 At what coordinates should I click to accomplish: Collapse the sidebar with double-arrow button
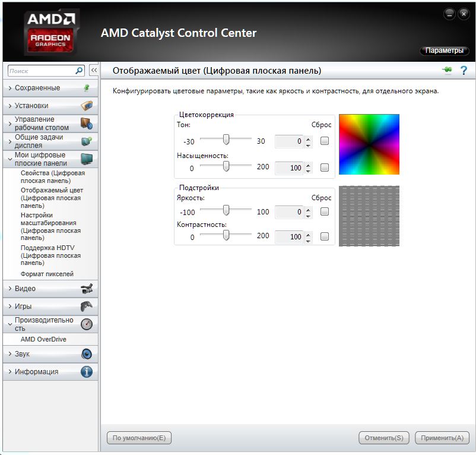pyautogui.click(x=94, y=71)
